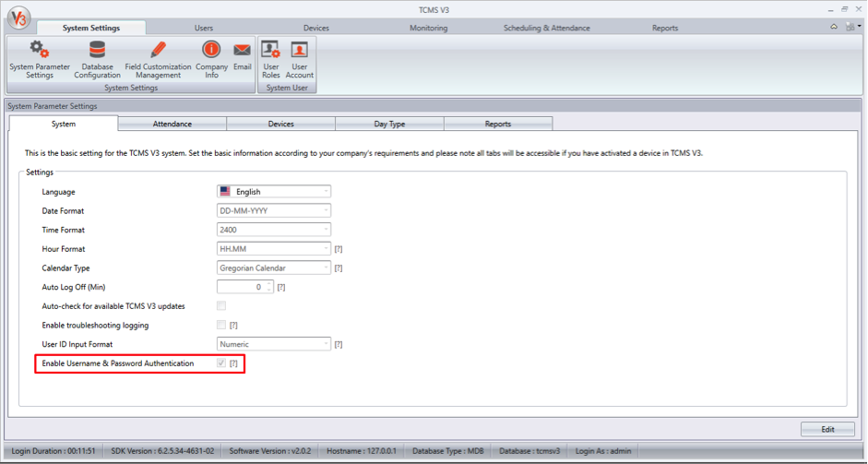Open the Time Format dropdown
The image size is (868, 464).
(274, 230)
